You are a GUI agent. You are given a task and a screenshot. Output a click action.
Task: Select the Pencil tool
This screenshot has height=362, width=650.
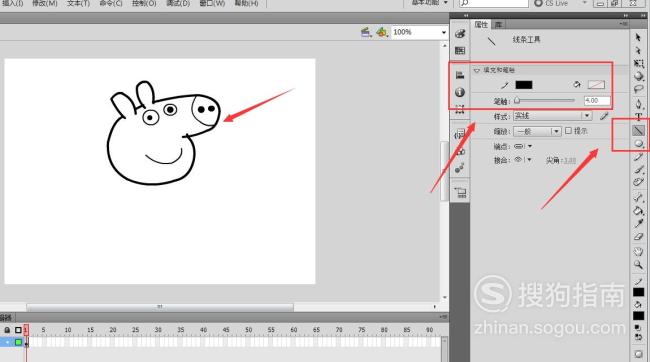click(638, 157)
